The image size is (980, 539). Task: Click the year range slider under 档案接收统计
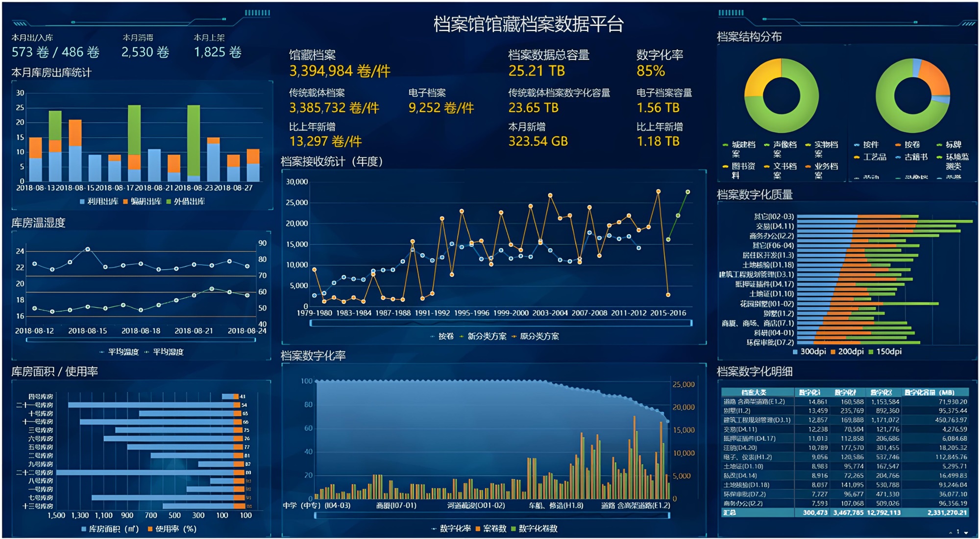[x=500, y=323]
